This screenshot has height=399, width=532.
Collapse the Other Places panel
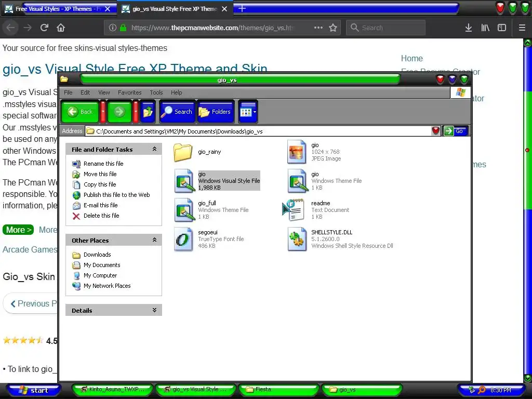tap(154, 240)
